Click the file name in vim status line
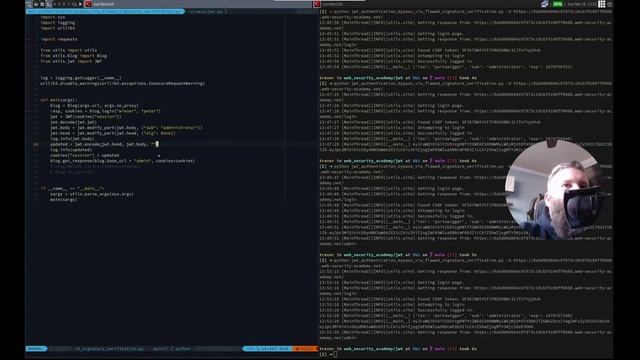Screen dimensions: 640x360 coord(110,349)
